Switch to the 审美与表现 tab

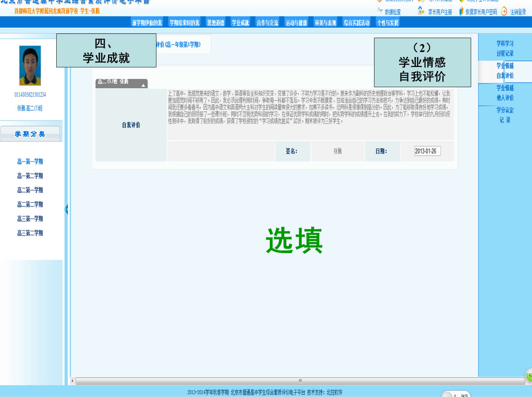point(325,23)
